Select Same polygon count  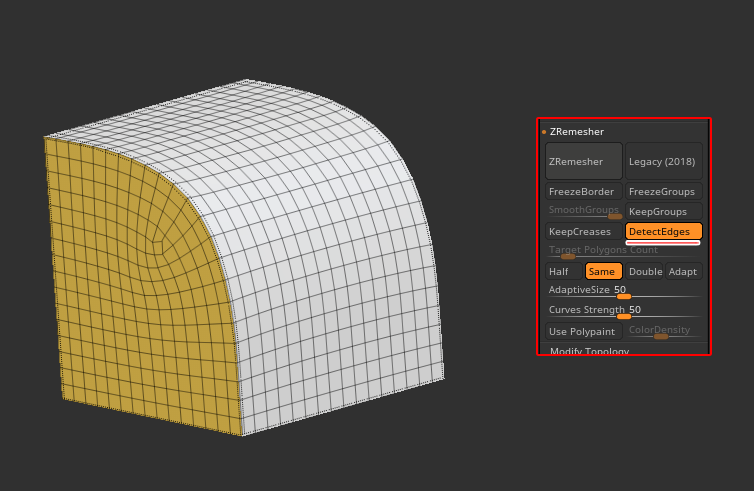click(603, 271)
